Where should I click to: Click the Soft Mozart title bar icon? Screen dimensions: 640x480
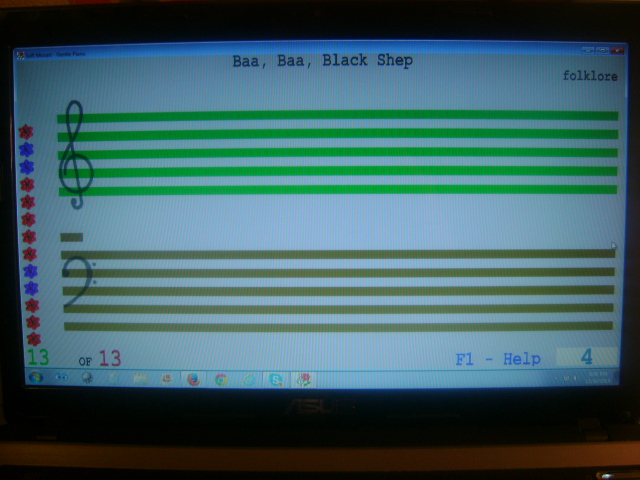(x=20, y=55)
